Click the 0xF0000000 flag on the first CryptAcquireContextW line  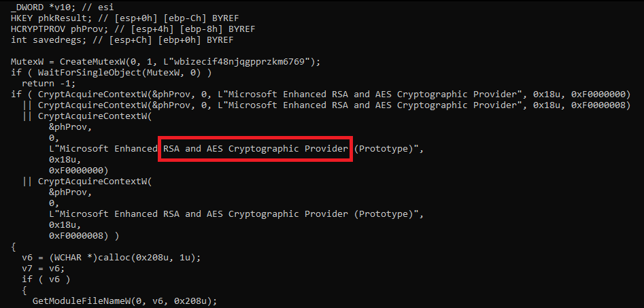(601, 95)
